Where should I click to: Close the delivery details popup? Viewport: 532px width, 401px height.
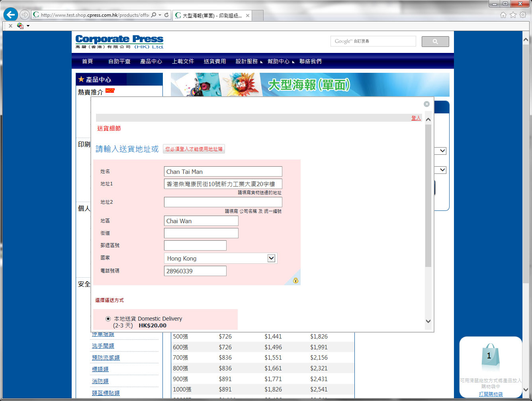[426, 104]
